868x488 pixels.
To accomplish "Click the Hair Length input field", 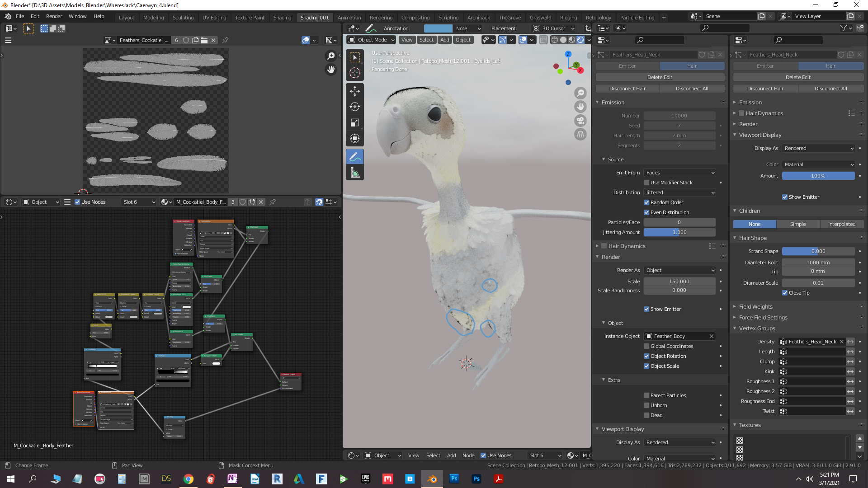I will 679,136.
